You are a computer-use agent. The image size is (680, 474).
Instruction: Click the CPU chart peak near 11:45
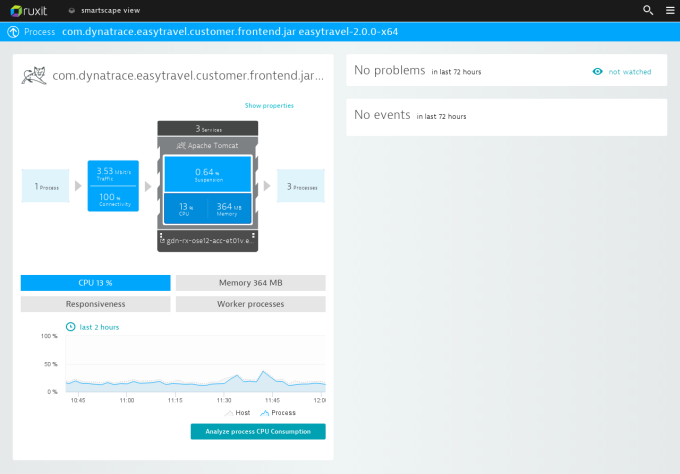click(x=263, y=372)
